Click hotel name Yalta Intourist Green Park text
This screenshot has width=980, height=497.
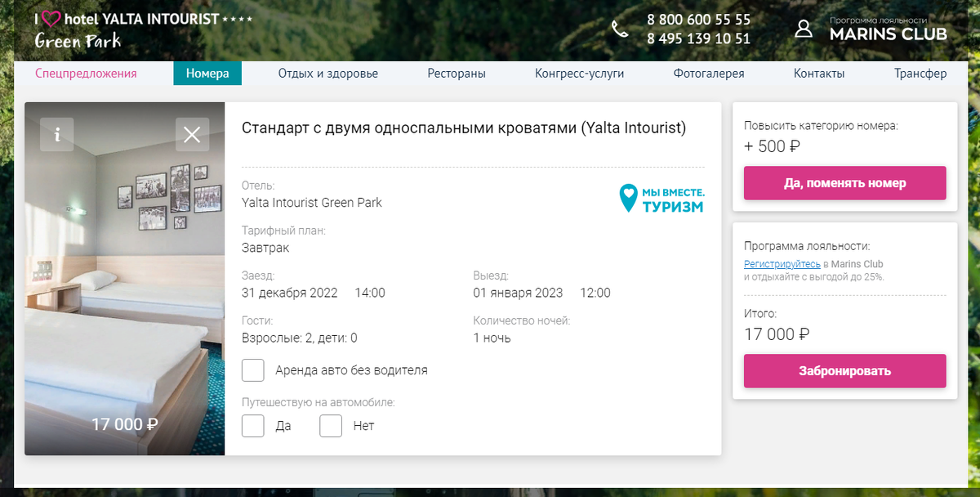(312, 203)
